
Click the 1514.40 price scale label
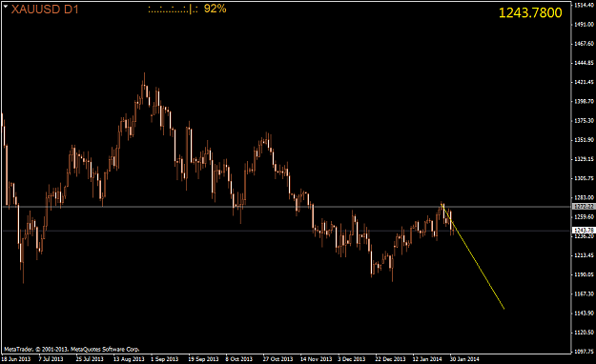[584, 5]
